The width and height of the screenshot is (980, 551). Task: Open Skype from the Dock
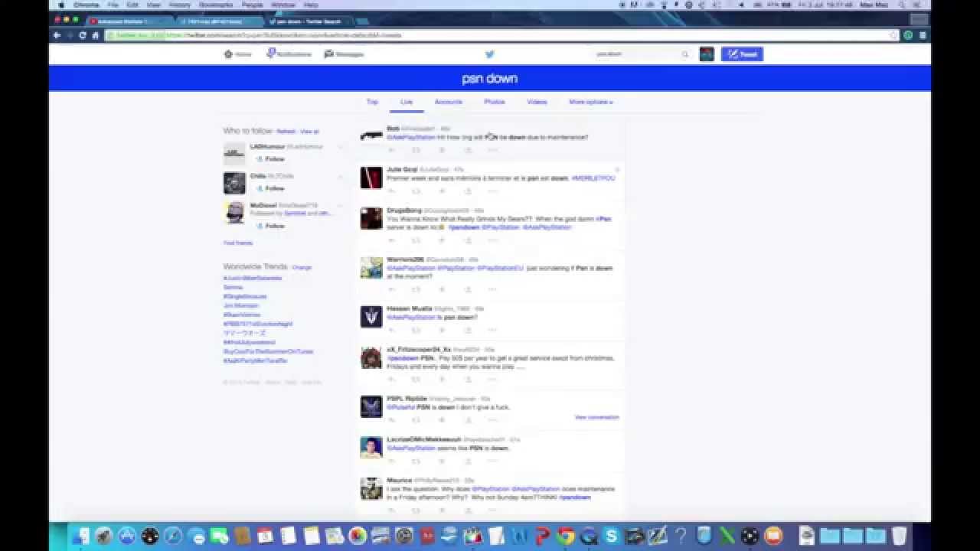tap(612, 536)
